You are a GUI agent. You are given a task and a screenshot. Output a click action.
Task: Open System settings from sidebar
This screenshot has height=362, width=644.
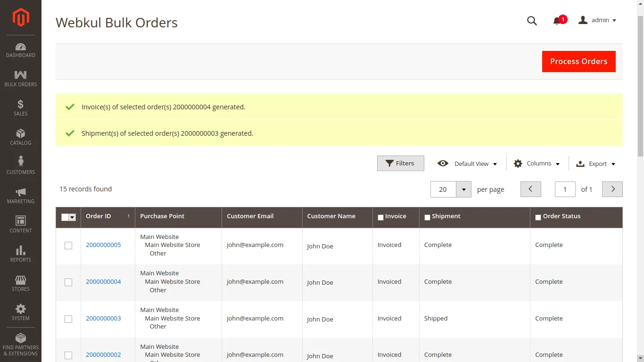pos(20,312)
